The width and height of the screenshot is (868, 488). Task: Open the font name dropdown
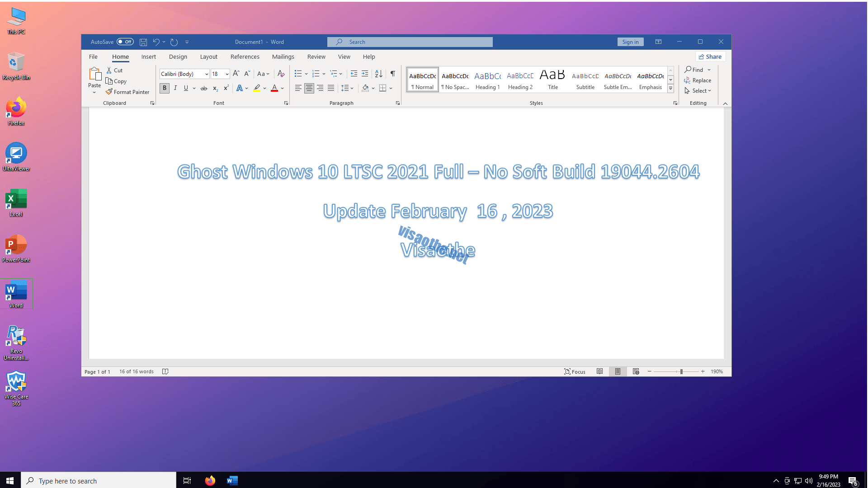pos(207,74)
